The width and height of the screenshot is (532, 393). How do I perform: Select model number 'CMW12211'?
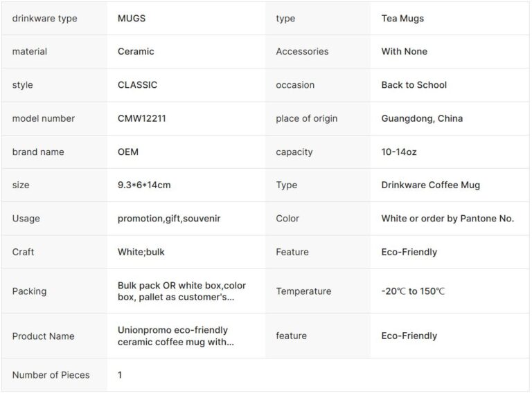[x=141, y=118]
